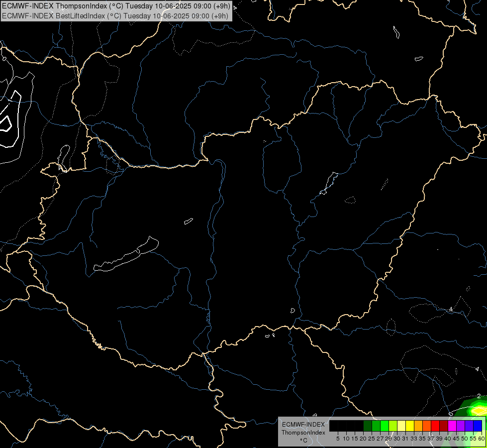Click legend scale value 27
The width and height of the screenshot is (487, 448).
coord(380,439)
